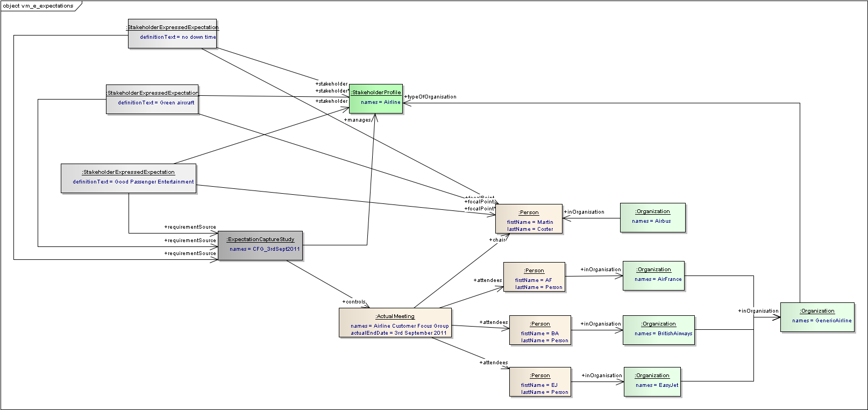Select the Person Martin Coster object
The width and height of the screenshot is (868, 410).
(529, 219)
